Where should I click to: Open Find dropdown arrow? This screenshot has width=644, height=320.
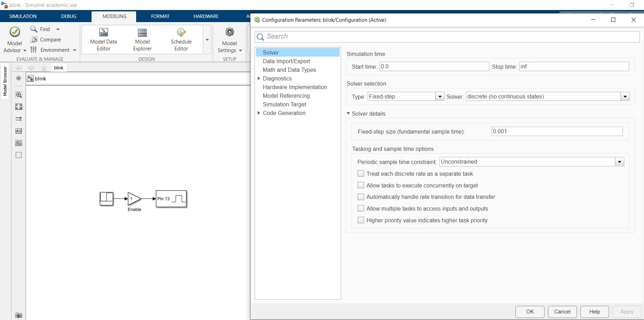[58, 29]
